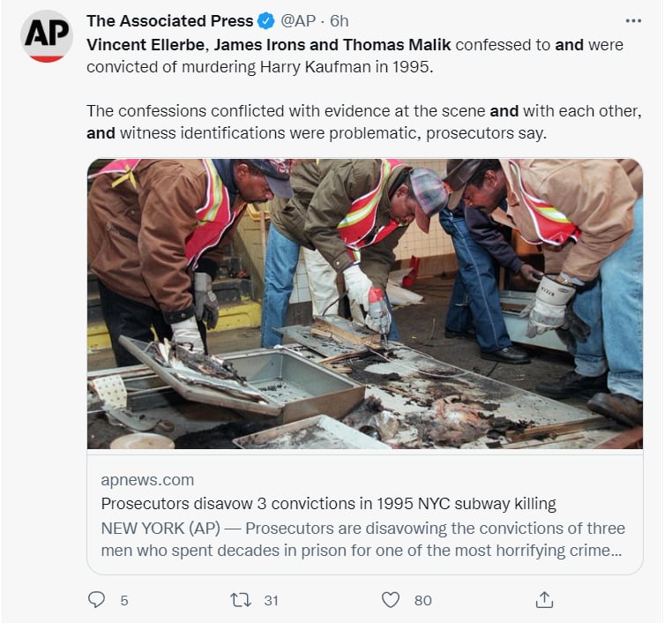This screenshot has height=623, width=672.
Task: Click the retweet arrows icon
Action: pos(241,600)
